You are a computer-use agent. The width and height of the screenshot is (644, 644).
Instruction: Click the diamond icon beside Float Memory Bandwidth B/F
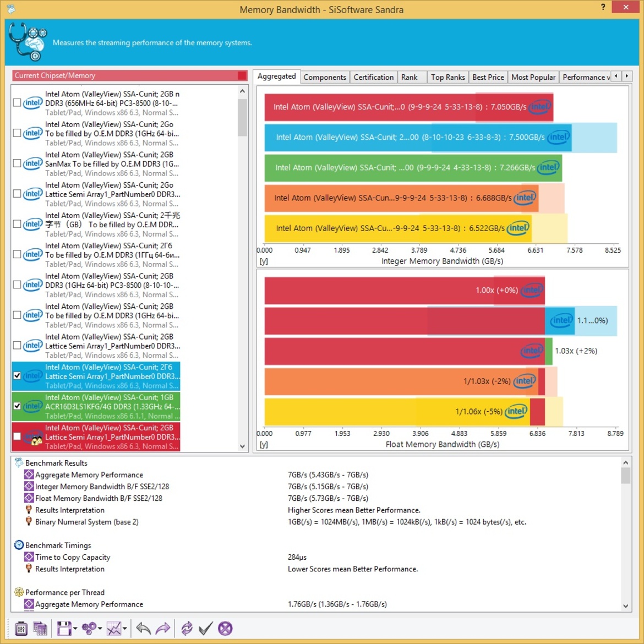tap(29, 498)
